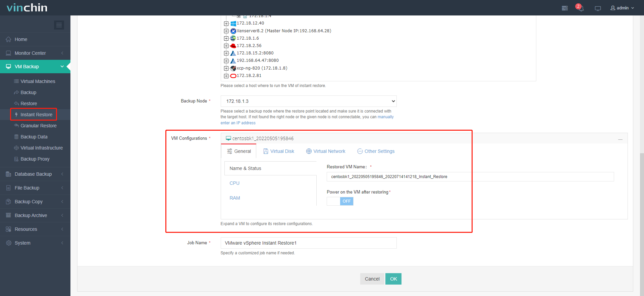The width and height of the screenshot is (644, 296).
Task: Select Instant Restore in sidebar
Action: [x=36, y=115]
